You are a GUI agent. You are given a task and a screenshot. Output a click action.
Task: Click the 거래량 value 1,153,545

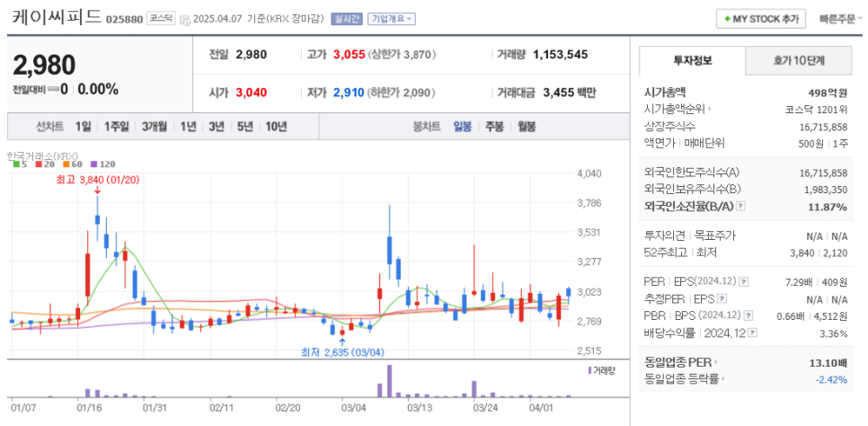[560, 54]
